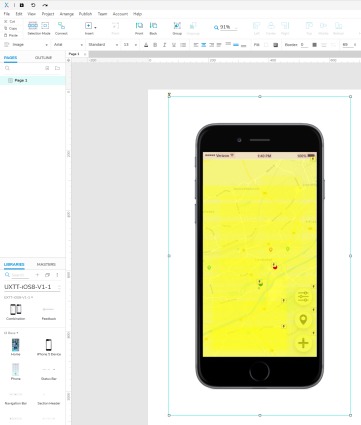Screen dimensions: 361x425
Task: Open the Publish menu
Action: tap(85, 14)
